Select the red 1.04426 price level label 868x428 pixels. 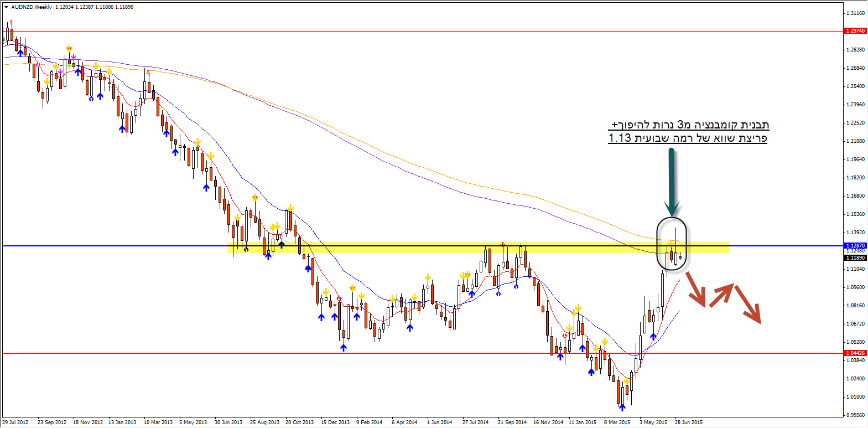[x=855, y=353]
